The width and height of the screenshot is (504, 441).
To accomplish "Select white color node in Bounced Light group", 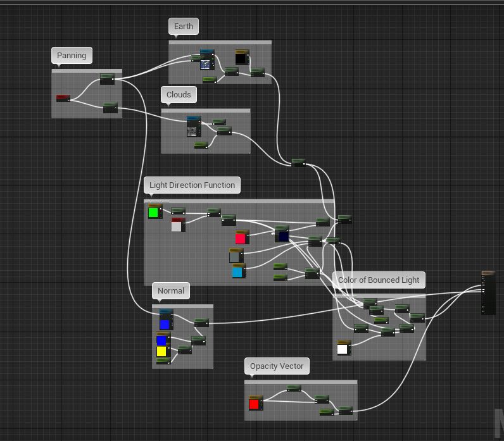I will 343,349.
